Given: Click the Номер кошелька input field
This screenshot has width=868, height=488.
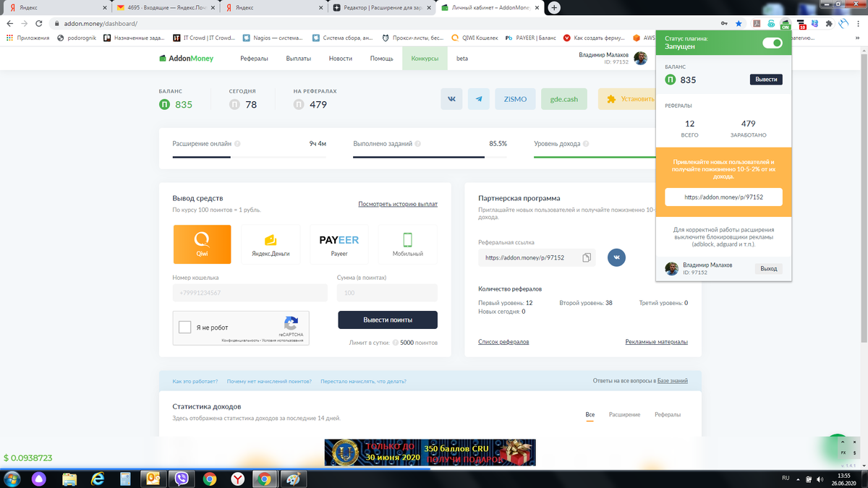Looking at the screenshot, I should (250, 293).
